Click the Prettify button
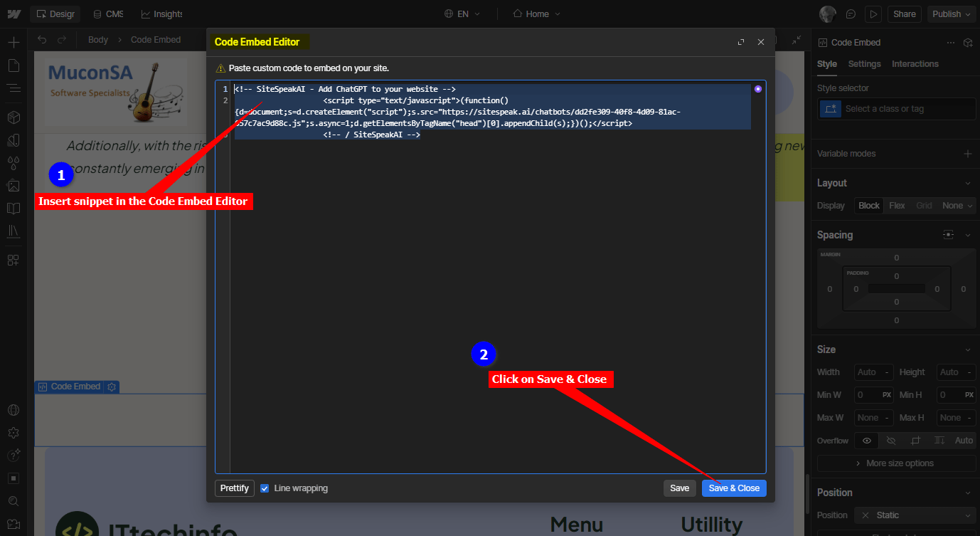This screenshot has width=980, height=536. 235,488
